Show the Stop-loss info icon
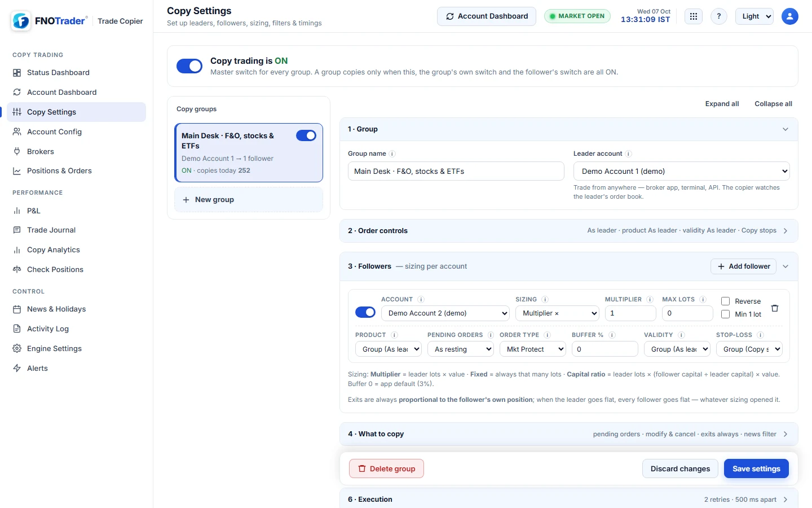 click(x=761, y=335)
